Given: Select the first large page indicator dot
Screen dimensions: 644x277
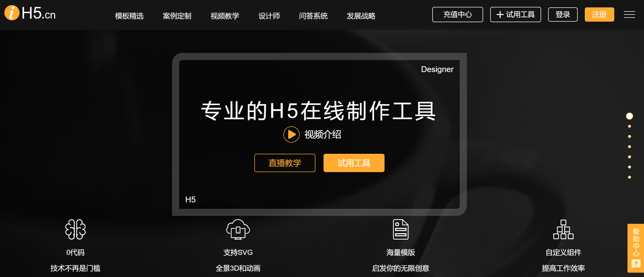Looking at the screenshot, I should click(629, 116).
